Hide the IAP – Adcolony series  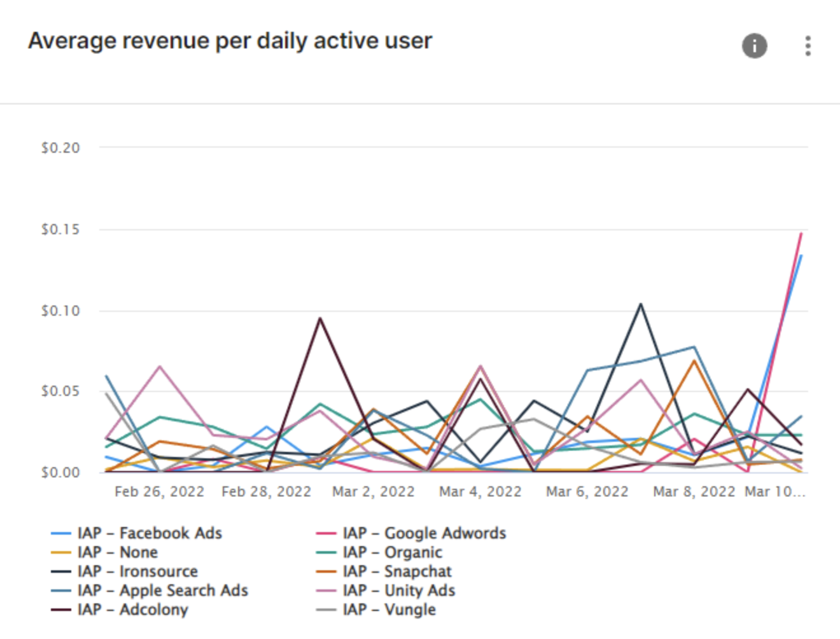coord(132,610)
